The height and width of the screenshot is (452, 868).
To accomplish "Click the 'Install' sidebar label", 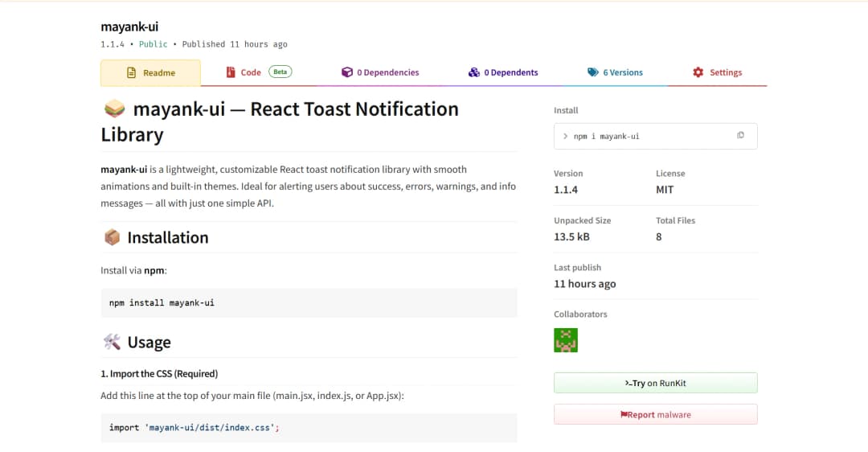I will (x=566, y=110).
